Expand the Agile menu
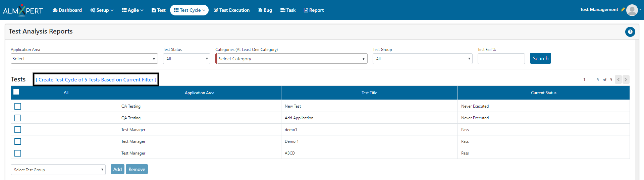 132,10
